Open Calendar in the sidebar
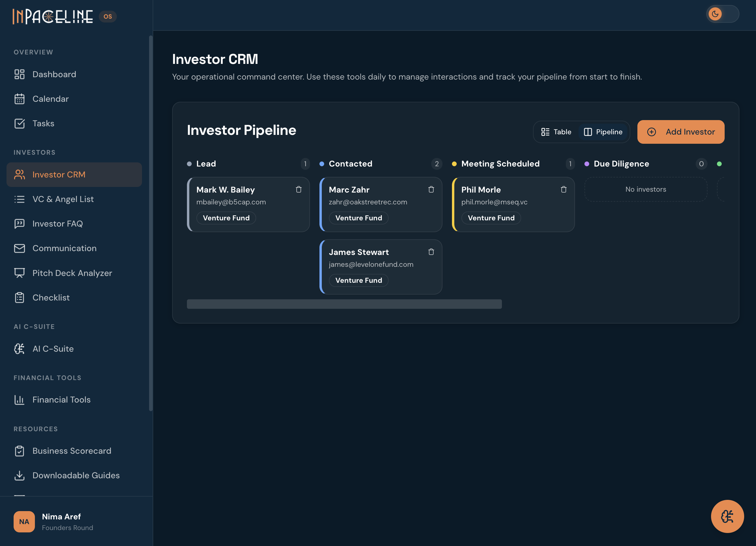Image resolution: width=756 pixels, height=546 pixels. pos(50,99)
